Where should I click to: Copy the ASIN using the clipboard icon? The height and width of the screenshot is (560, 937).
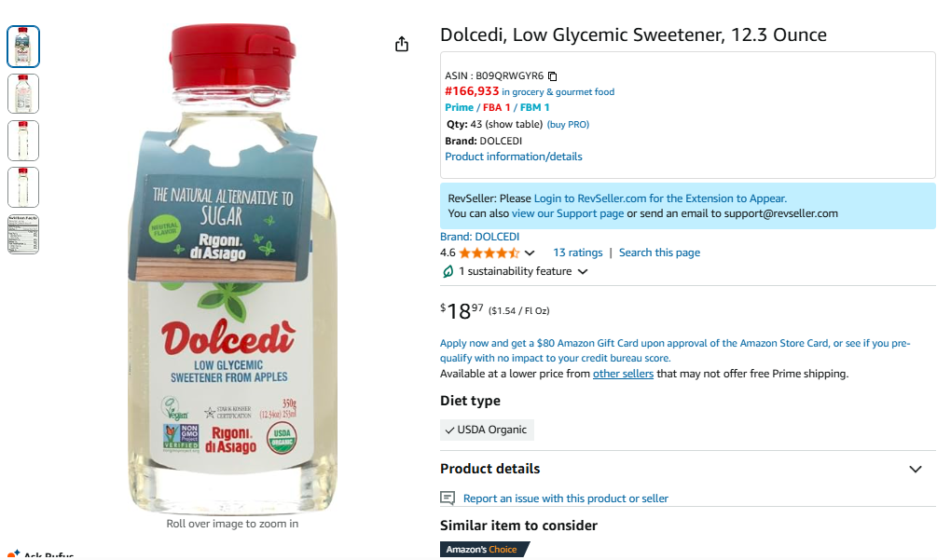[x=553, y=75]
